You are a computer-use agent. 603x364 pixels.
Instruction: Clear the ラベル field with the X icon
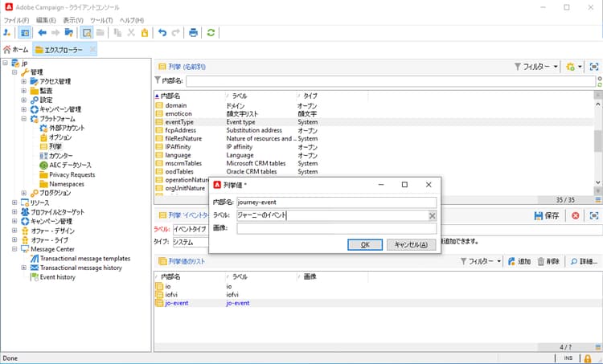coord(433,215)
